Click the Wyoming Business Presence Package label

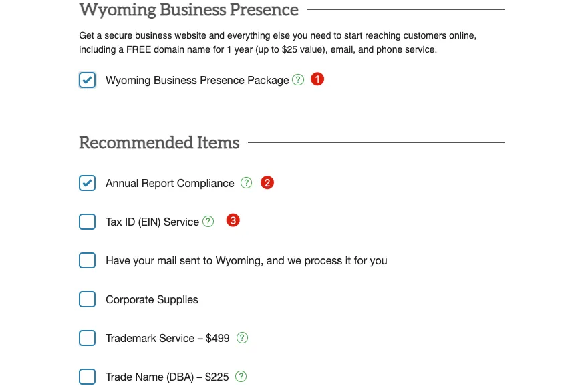click(197, 81)
